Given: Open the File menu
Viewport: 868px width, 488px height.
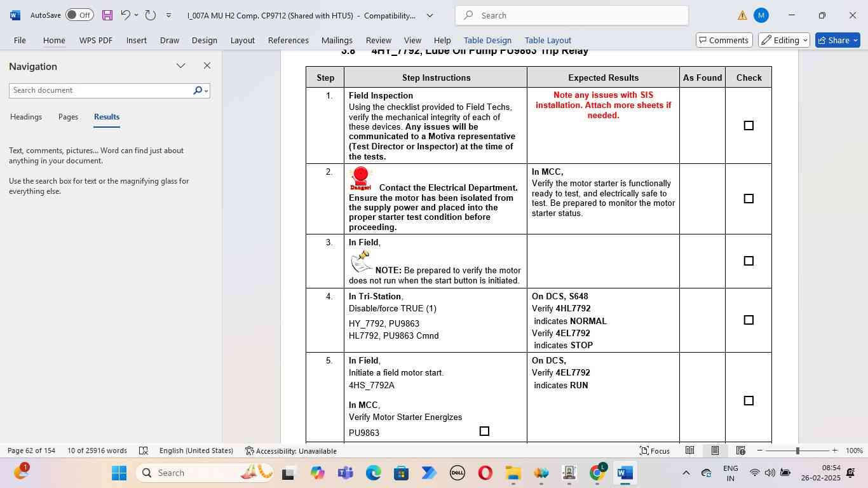Looking at the screenshot, I should tap(20, 40).
